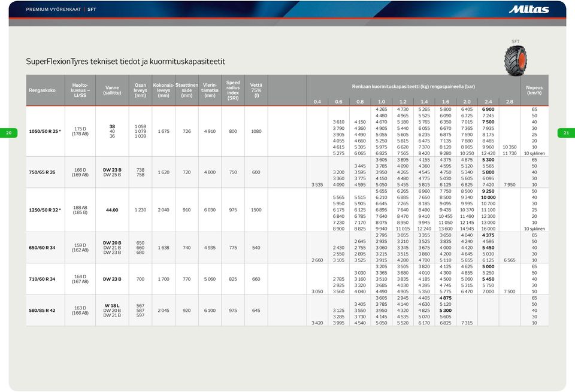Click the 0.8 bar pressure column header
The image size is (575, 392).
pos(360,102)
